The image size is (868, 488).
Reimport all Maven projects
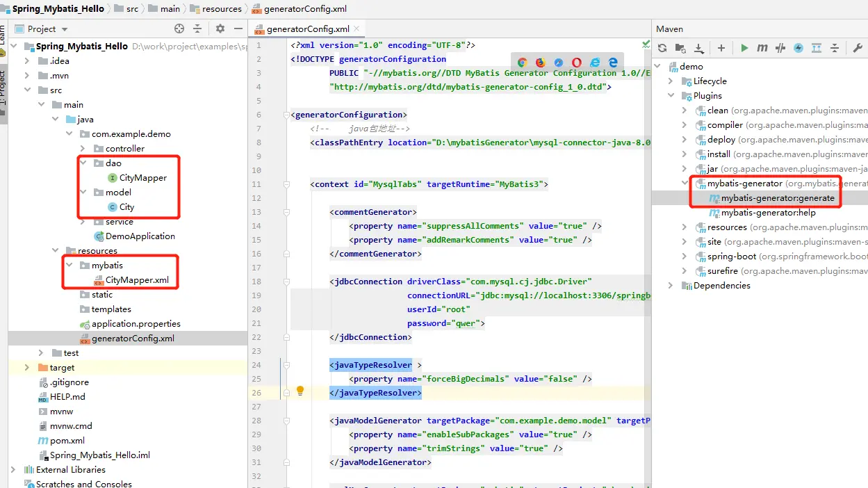(662, 48)
